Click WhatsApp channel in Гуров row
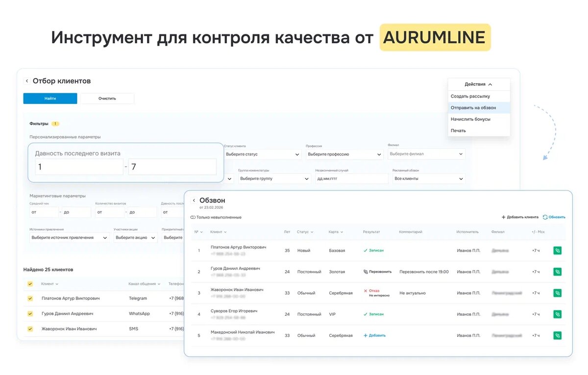 [x=139, y=314]
